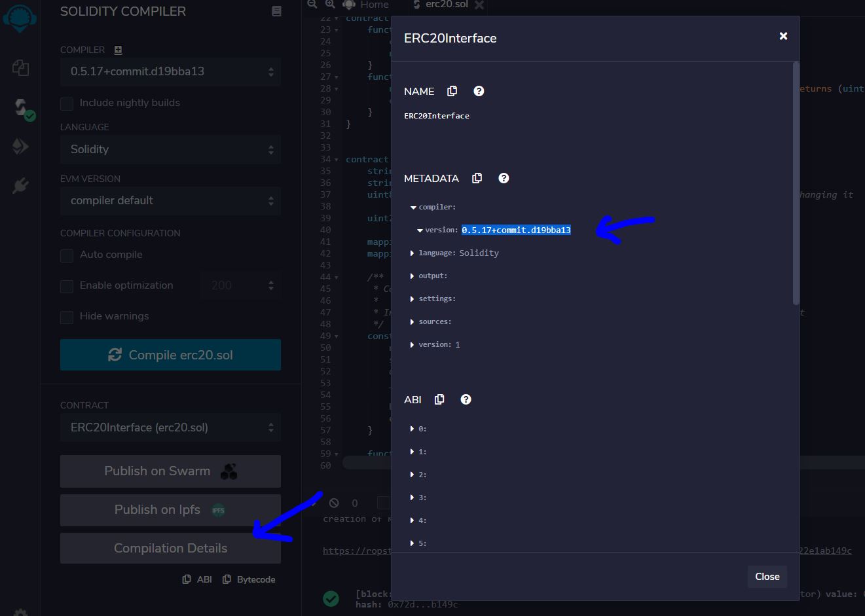
Task: Toggle the Hide warnings checkbox
Action: 67,317
